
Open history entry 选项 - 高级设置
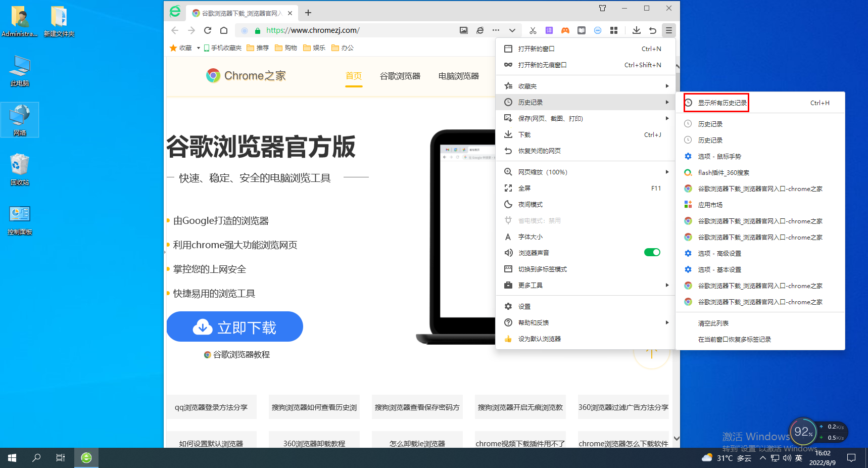[760, 254]
